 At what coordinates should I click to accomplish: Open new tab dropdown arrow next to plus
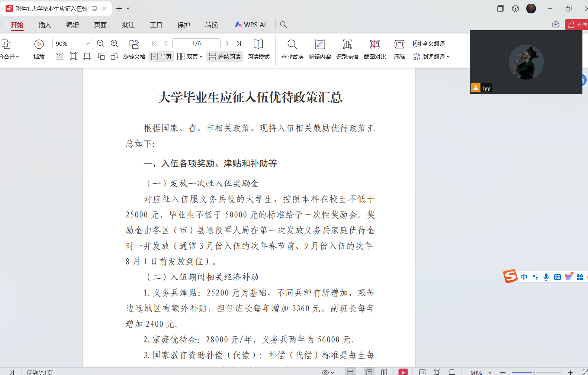128,9
